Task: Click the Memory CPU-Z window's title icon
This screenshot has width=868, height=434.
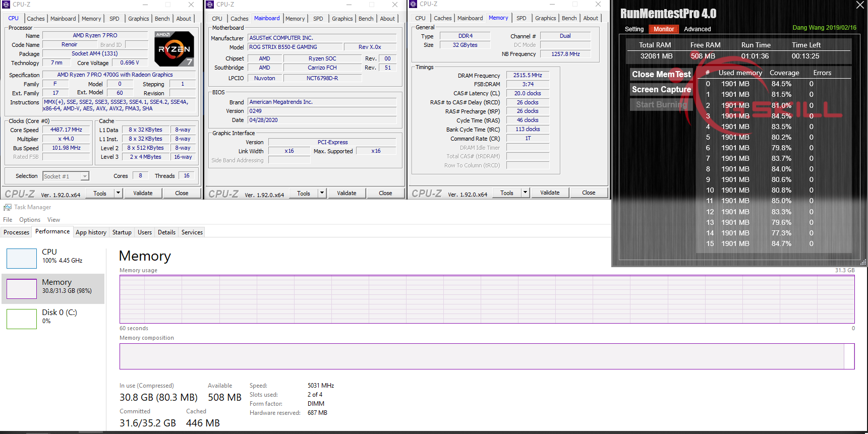Action: point(413,4)
